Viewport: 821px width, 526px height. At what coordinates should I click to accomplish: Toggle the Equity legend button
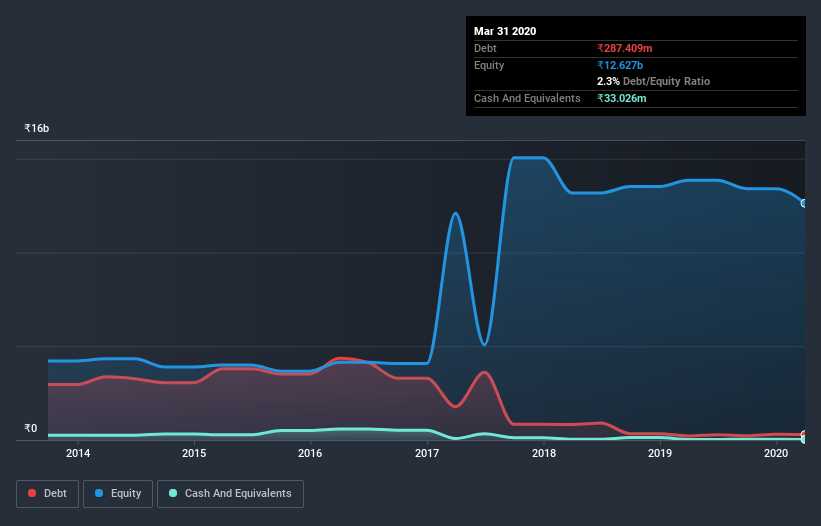[x=118, y=494]
